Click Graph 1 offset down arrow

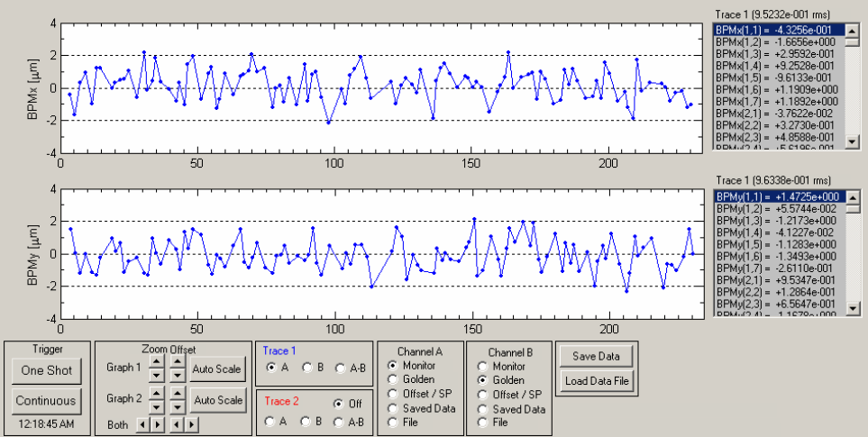click(x=178, y=376)
